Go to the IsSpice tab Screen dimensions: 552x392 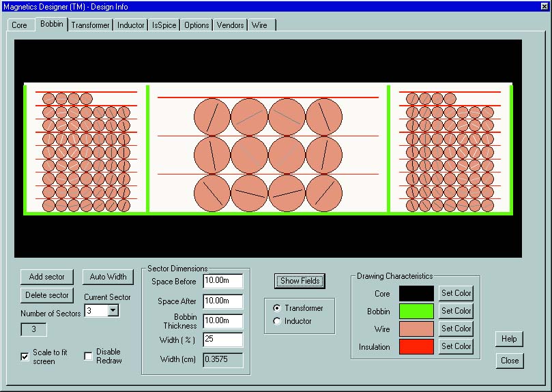[x=164, y=25]
